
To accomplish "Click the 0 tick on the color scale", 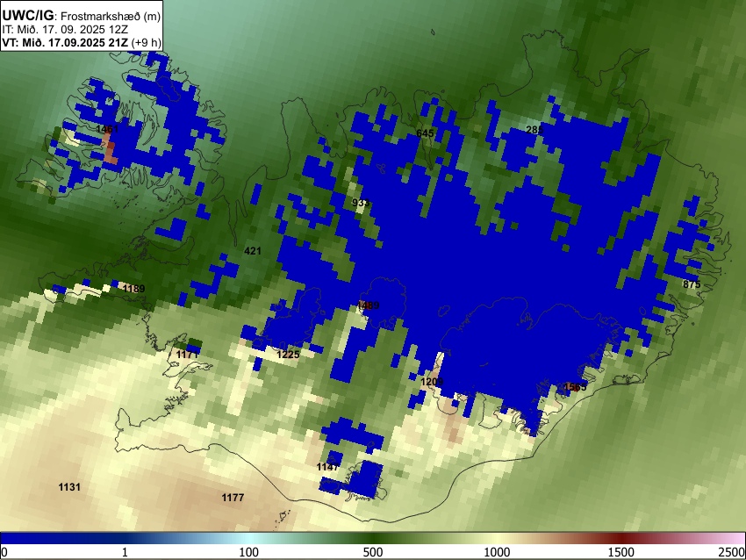I will (x=4, y=552).
